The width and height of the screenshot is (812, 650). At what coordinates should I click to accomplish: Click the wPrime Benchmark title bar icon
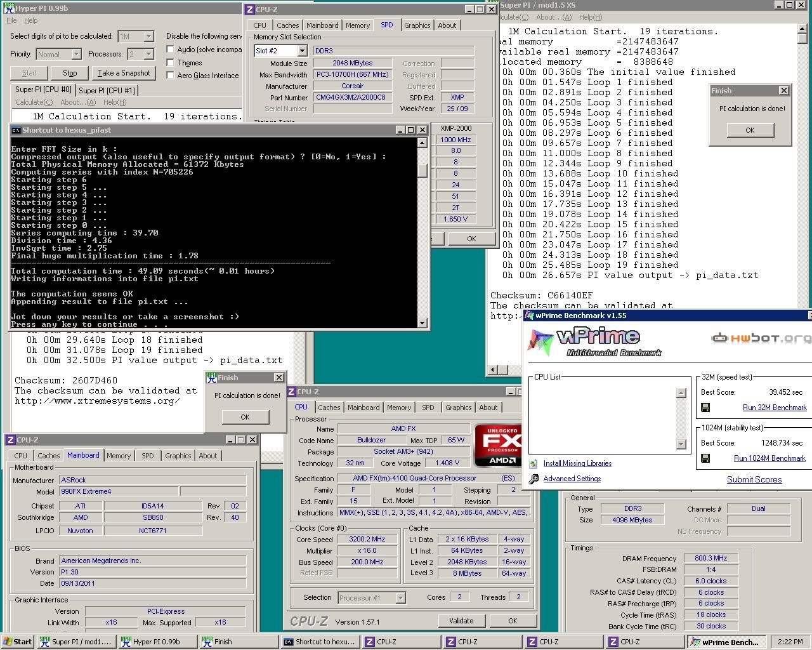(x=530, y=315)
